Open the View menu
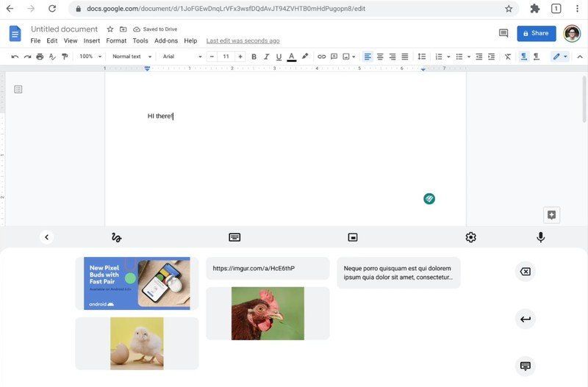 click(x=71, y=41)
